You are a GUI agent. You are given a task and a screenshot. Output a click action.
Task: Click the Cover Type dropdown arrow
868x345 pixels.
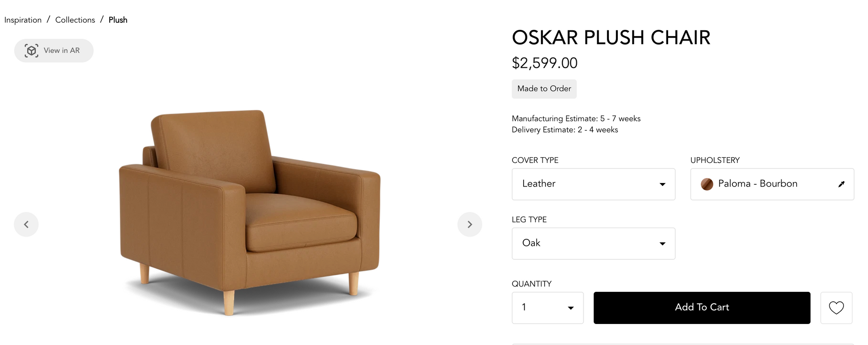pos(662,184)
